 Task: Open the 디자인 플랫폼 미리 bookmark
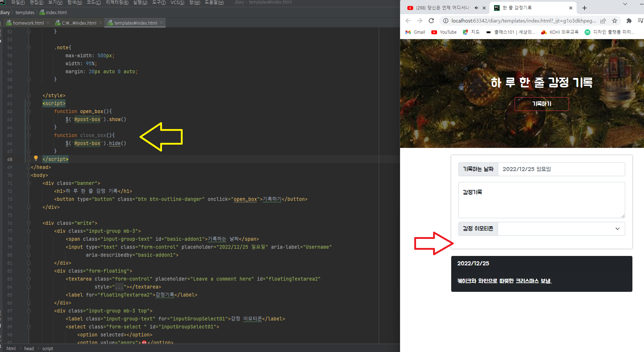pos(610,32)
